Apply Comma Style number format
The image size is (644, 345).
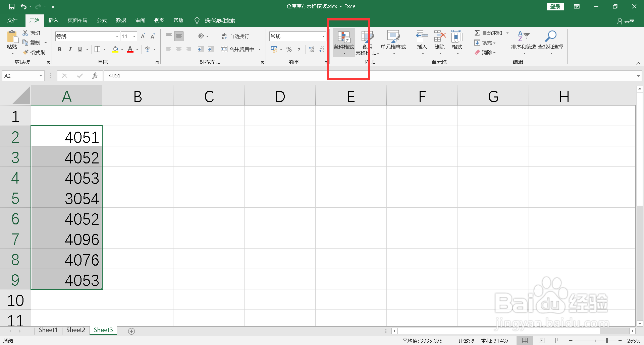[299, 49]
